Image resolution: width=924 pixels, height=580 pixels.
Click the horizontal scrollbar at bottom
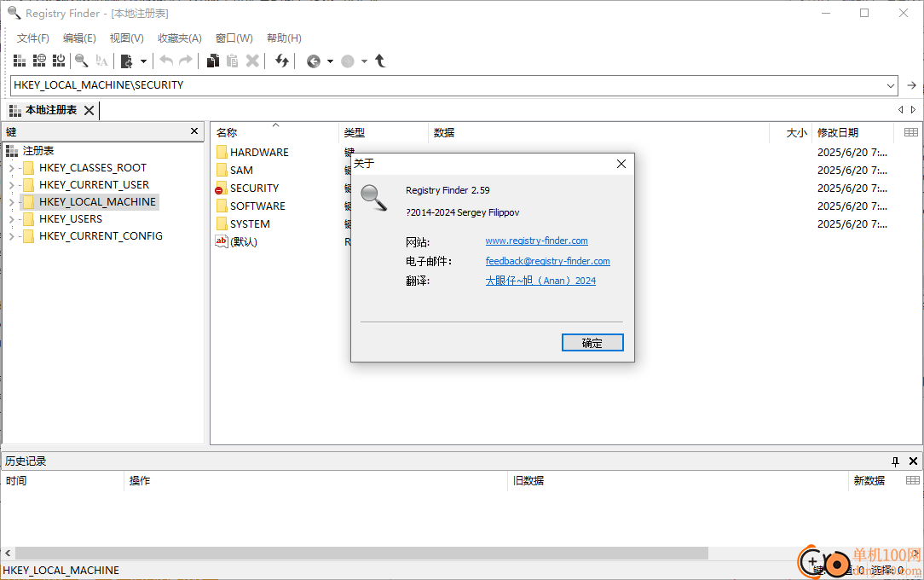pyautogui.click(x=361, y=554)
